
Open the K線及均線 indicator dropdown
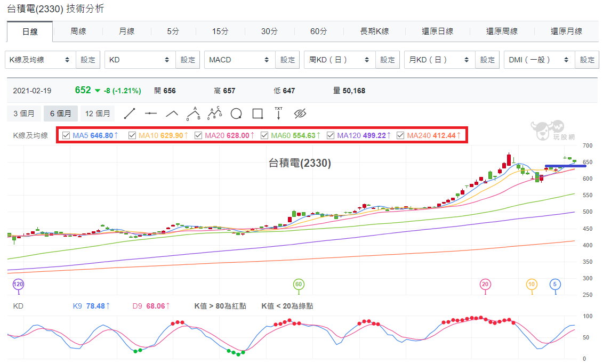coord(41,60)
